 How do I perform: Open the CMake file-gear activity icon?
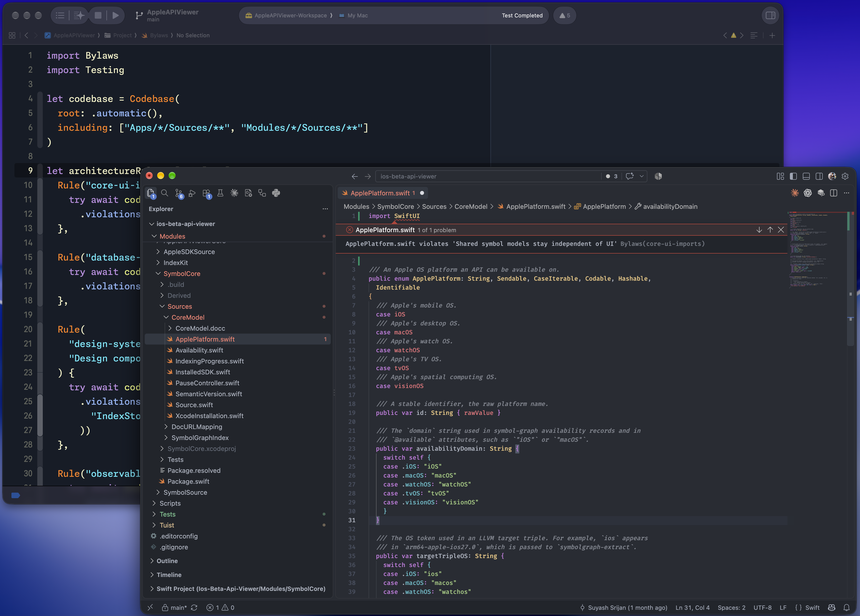point(248,193)
